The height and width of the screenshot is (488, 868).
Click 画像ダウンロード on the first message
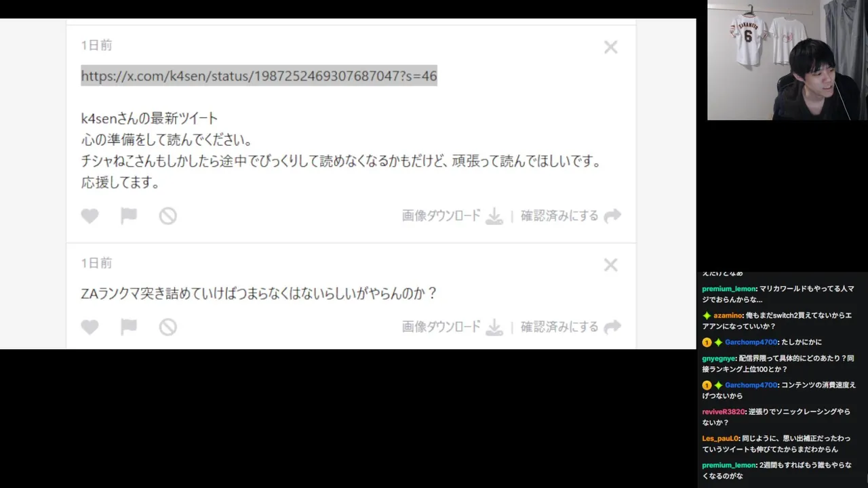(x=441, y=216)
